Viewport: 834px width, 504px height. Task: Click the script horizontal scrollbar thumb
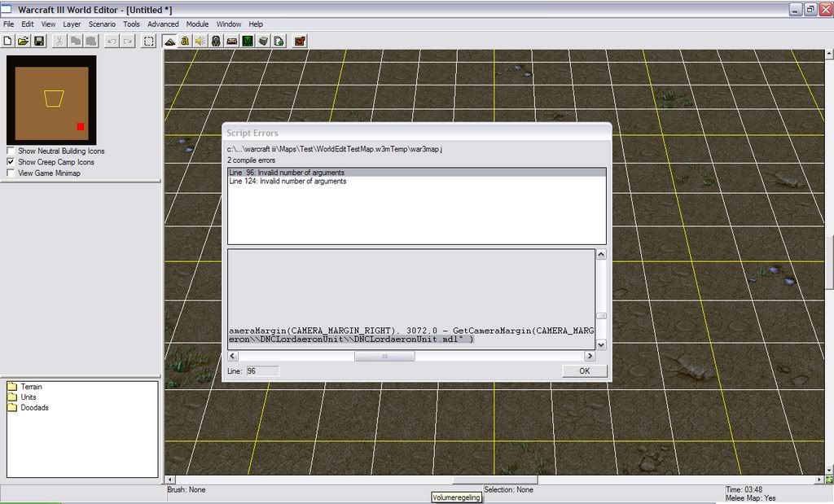point(384,356)
